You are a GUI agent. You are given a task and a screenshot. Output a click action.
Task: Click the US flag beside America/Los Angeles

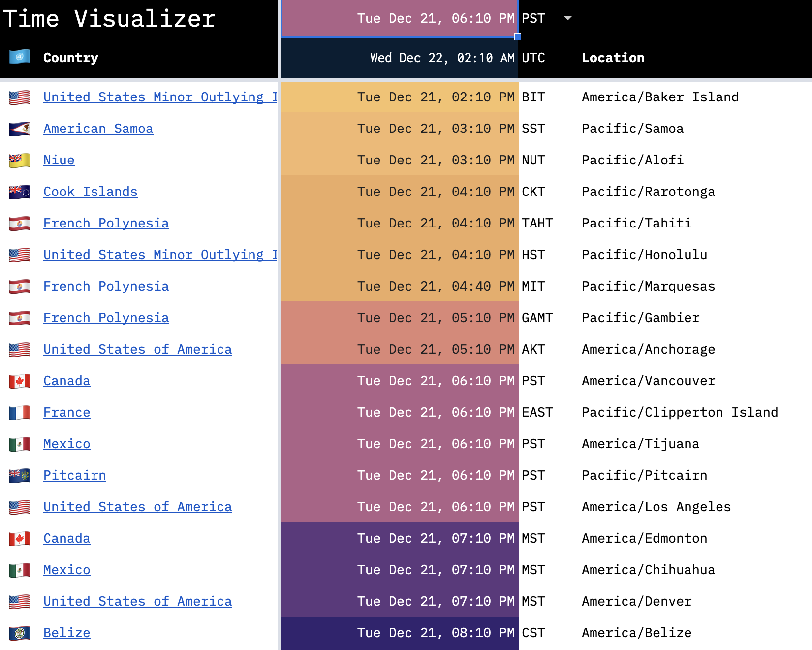tap(19, 507)
